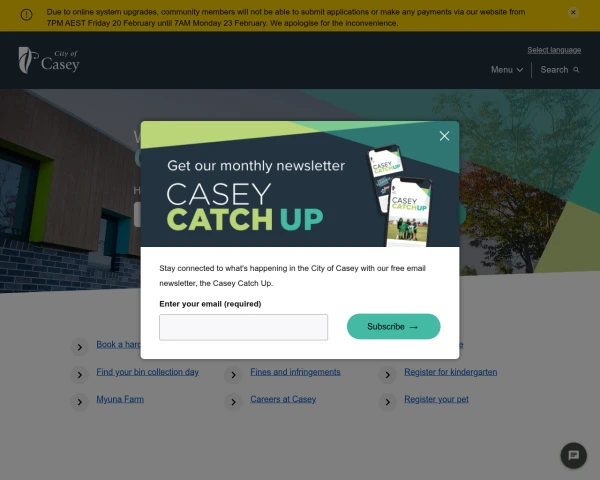This screenshot has width=600, height=480.
Task: Click arrow icon beside Book a hard waste link
Action: point(80,347)
